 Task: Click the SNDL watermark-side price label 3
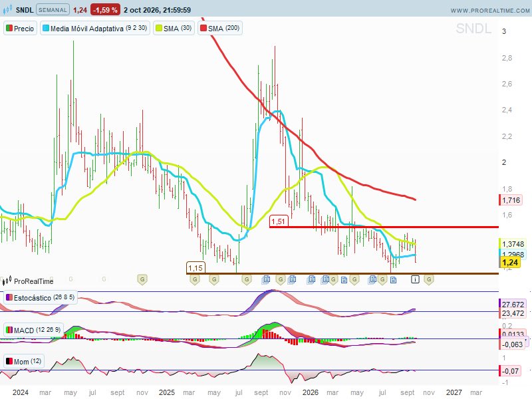point(504,31)
